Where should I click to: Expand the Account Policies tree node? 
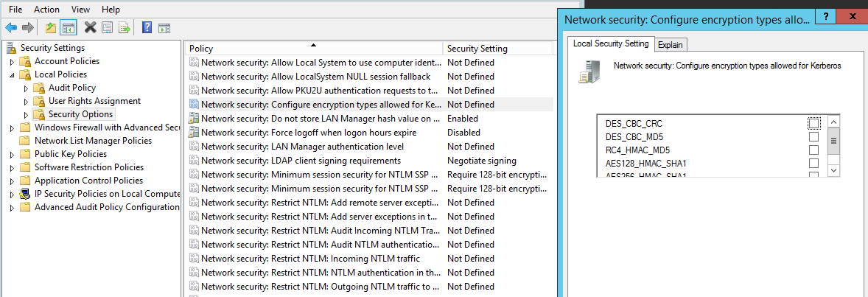click(12, 61)
